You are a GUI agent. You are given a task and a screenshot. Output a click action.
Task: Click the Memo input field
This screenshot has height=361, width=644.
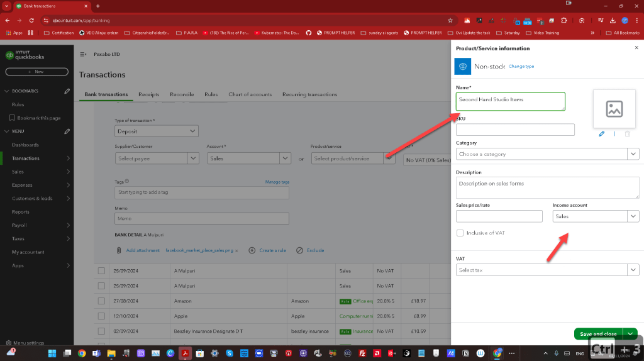pyautogui.click(x=202, y=218)
